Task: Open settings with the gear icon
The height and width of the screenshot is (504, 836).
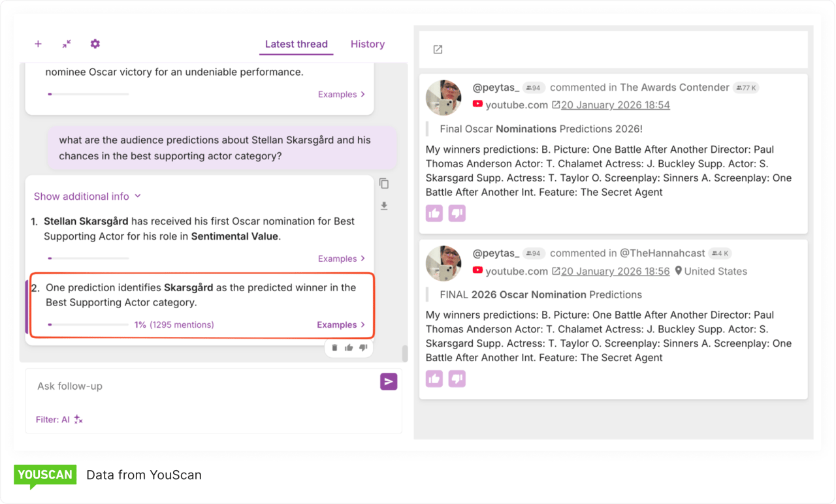Action: coord(95,44)
